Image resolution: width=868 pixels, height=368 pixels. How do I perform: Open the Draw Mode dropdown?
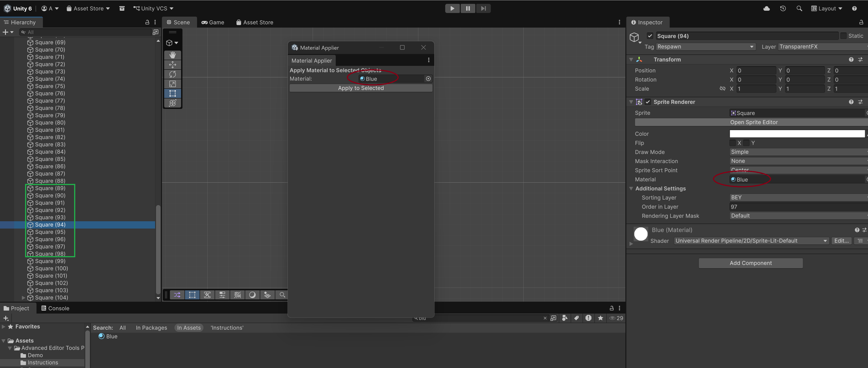798,152
